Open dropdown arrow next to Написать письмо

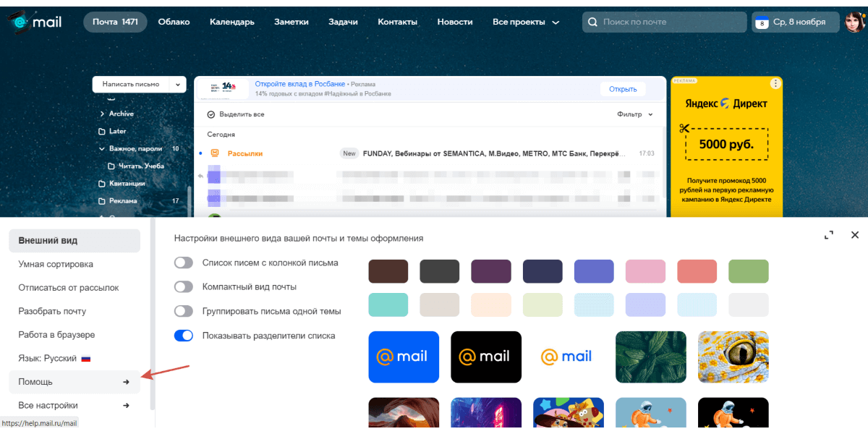(177, 85)
